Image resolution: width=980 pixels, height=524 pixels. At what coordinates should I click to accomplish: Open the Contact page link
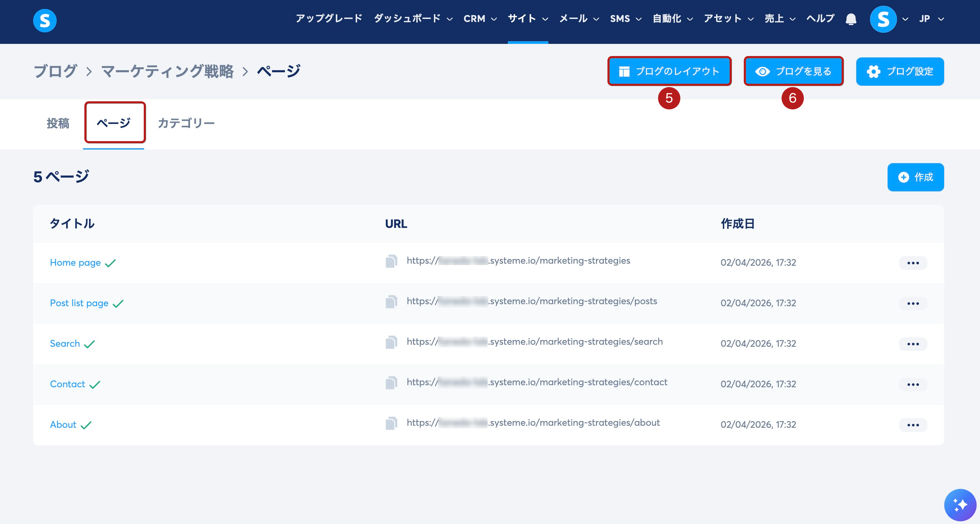pyautogui.click(x=67, y=384)
